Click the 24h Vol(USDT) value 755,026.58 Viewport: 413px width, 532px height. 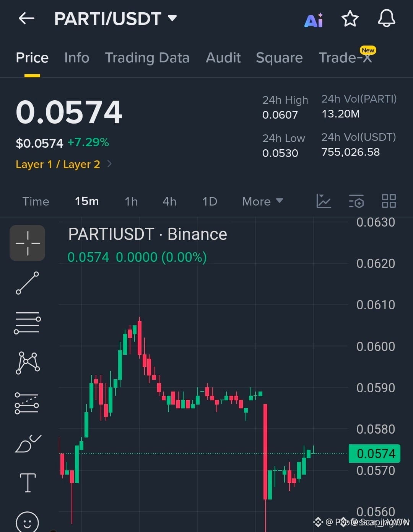(x=351, y=152)
